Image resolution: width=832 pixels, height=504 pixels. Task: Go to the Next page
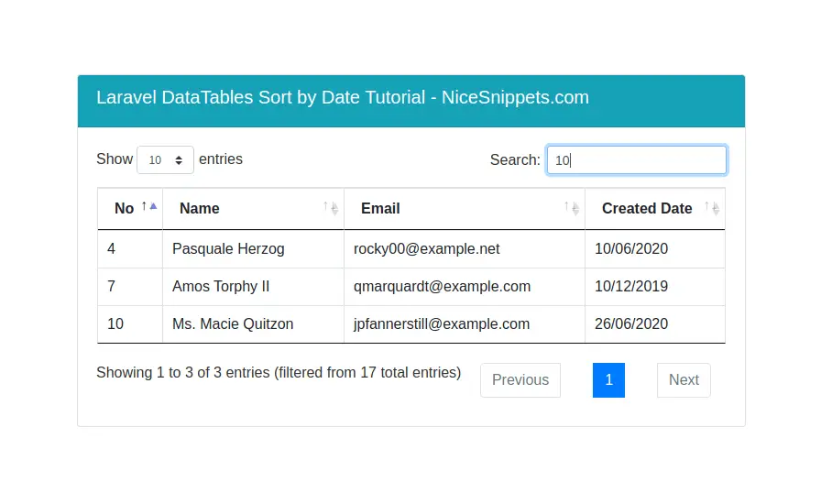point(684,380)
